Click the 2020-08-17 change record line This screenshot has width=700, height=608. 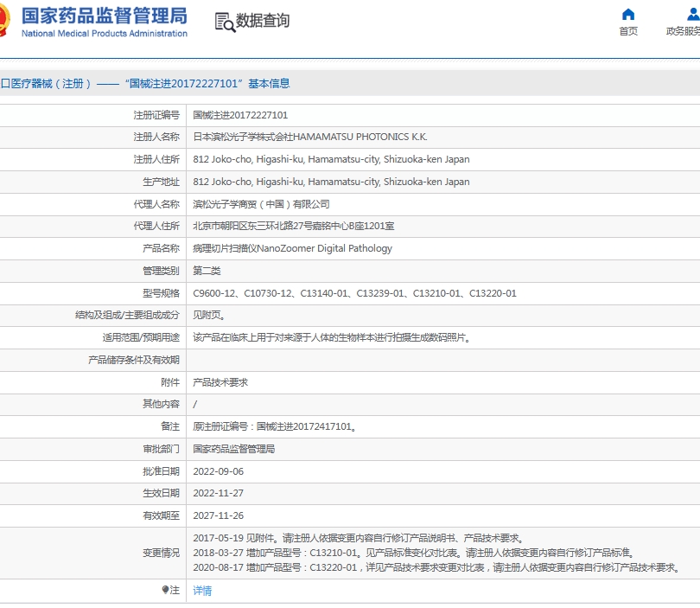[437, 568]
